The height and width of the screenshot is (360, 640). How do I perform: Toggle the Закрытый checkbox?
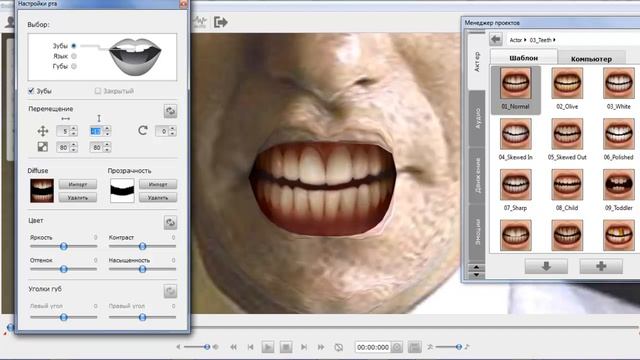click(x=98, y=91)
